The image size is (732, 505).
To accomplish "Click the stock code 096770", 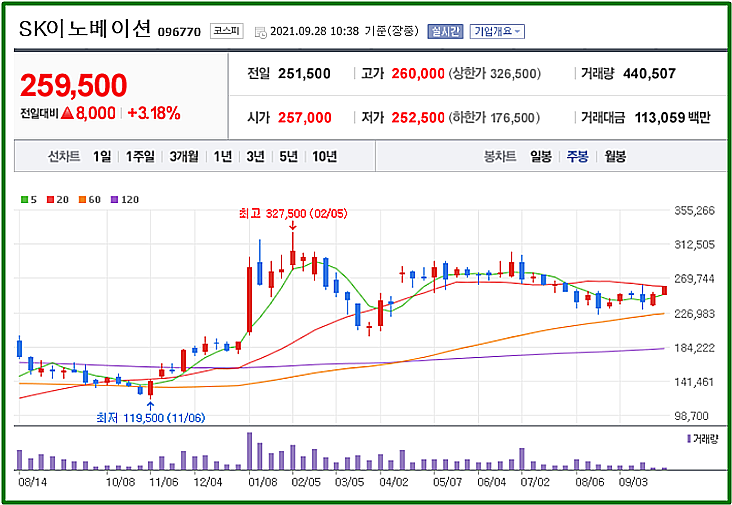I will point(179,32).
